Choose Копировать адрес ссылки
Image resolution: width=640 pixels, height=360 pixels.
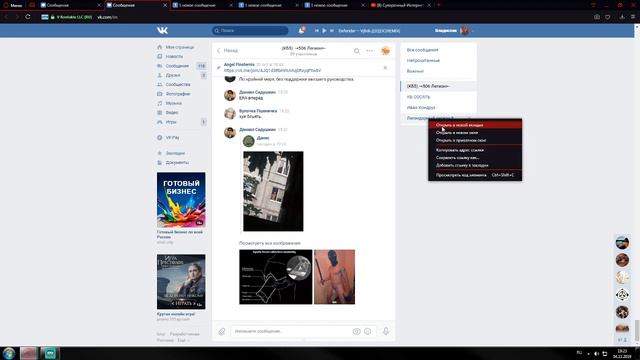click(x=475, y=150)
